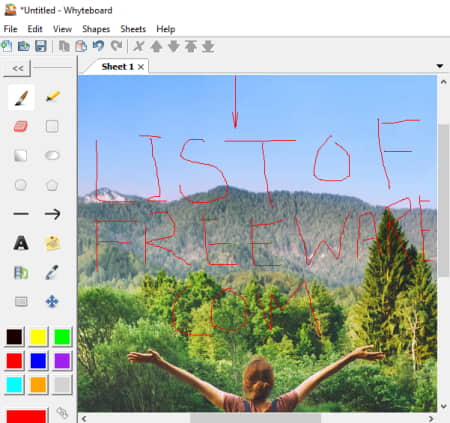Select the gradient-filled Rectangle tool
Image resolution: width=450 pixels, height=423 pixels.
coord(21,155)
